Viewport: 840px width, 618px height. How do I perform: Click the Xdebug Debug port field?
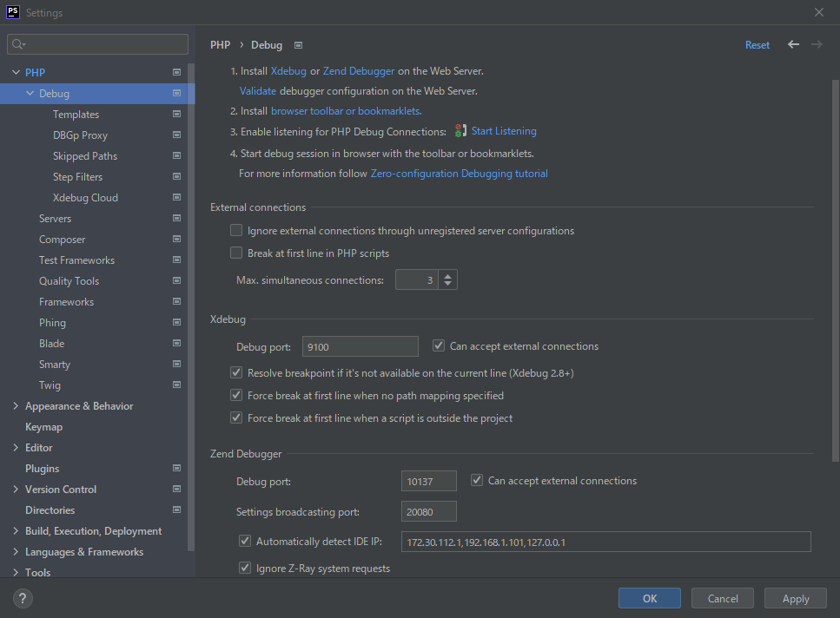pyautogui.click(x=360, y=346)
